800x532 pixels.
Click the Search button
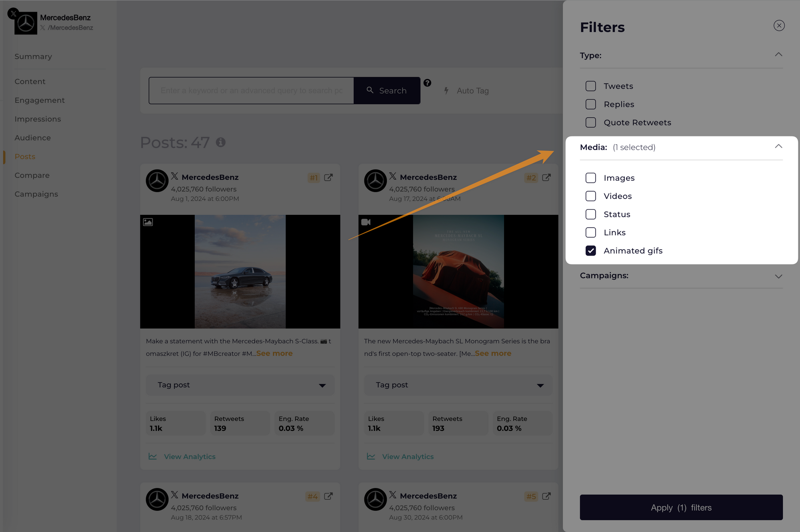point(387,91)
